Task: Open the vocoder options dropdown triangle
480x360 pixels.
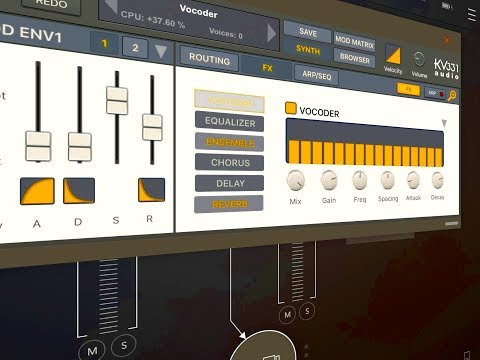Action: (x=444, y=123)
